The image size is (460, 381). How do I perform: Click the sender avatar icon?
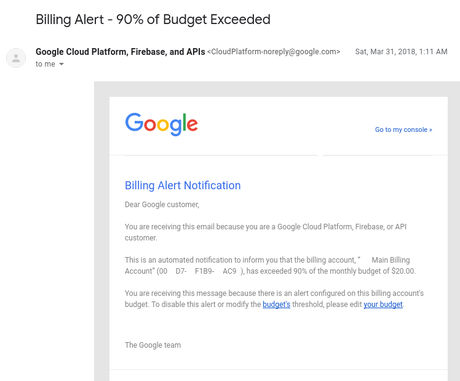(16, 58)
